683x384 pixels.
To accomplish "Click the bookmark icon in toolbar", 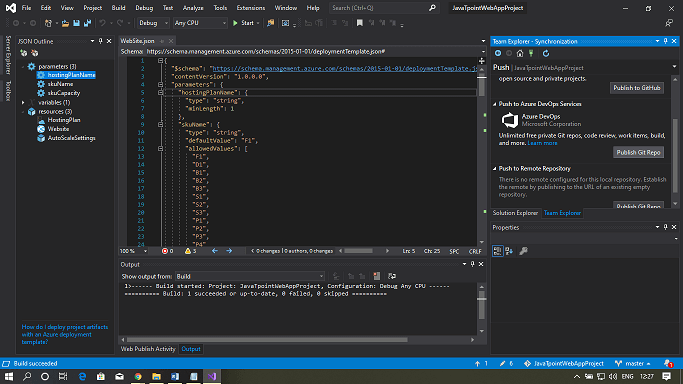I will tap(360, 23).
